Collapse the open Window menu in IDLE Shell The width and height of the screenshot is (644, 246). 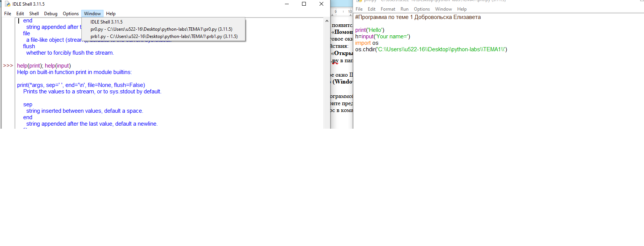92,14
